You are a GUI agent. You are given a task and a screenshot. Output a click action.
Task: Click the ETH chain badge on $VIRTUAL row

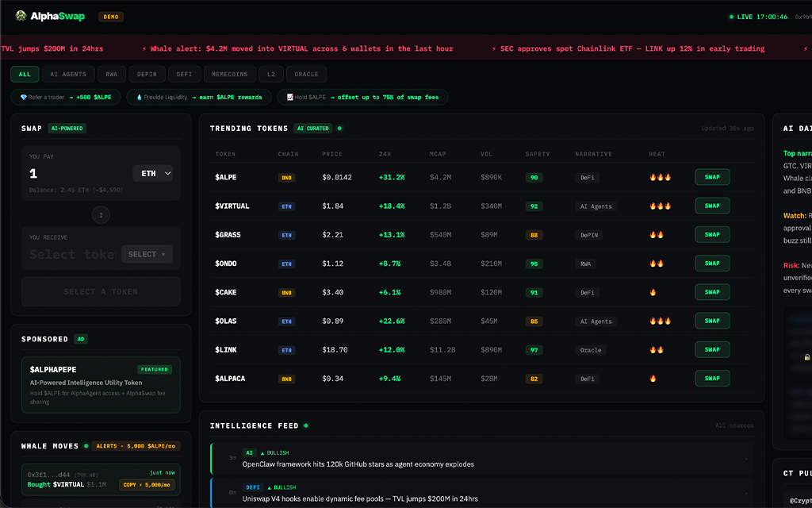[x=285, y=206]
